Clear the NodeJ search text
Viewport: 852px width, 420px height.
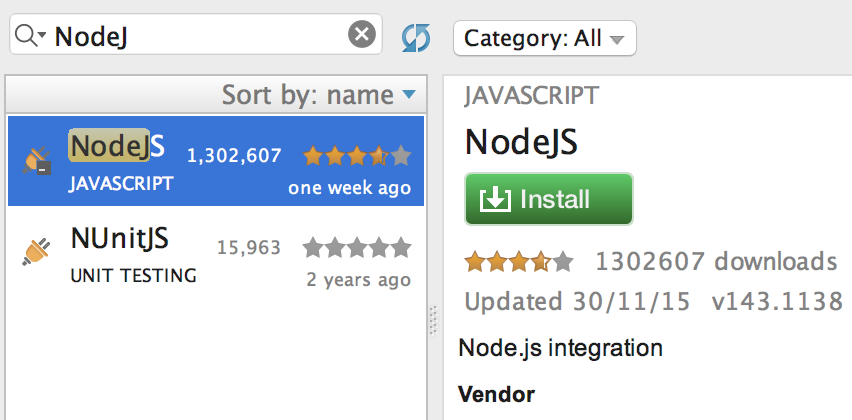click(361, 36)
